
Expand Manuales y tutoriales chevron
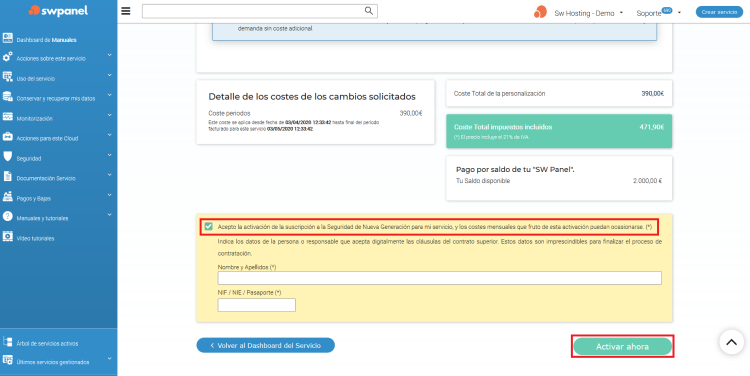tap(110, 215)
